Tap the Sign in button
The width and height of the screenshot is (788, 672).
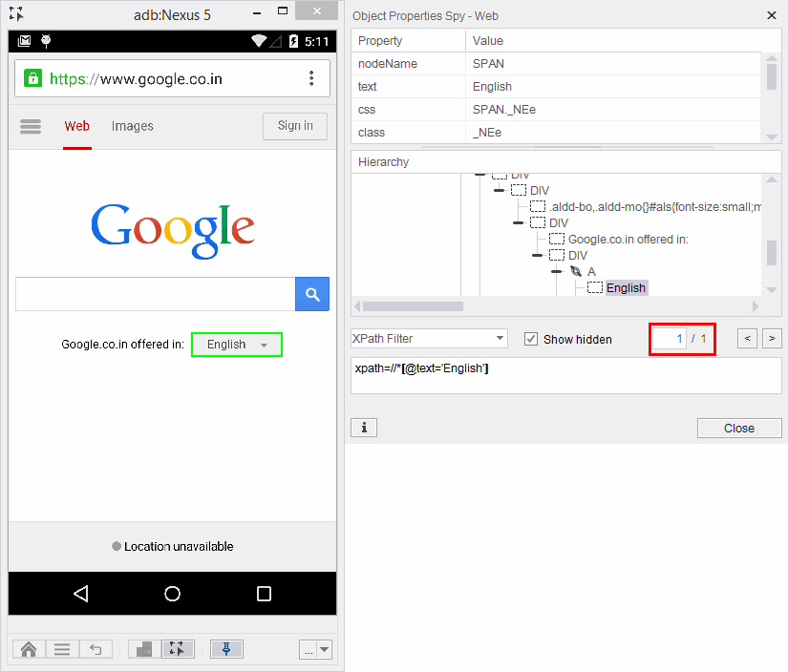[295, 126]
